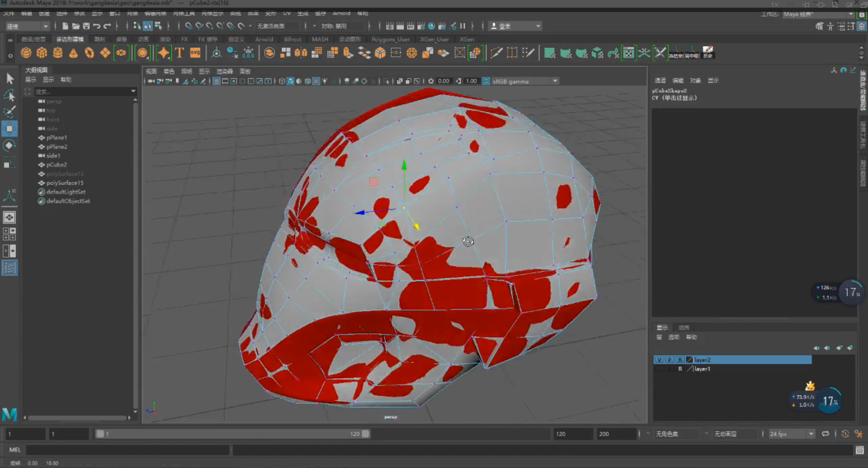Create a polygon cone from the shelf

(x=74, y=53)
